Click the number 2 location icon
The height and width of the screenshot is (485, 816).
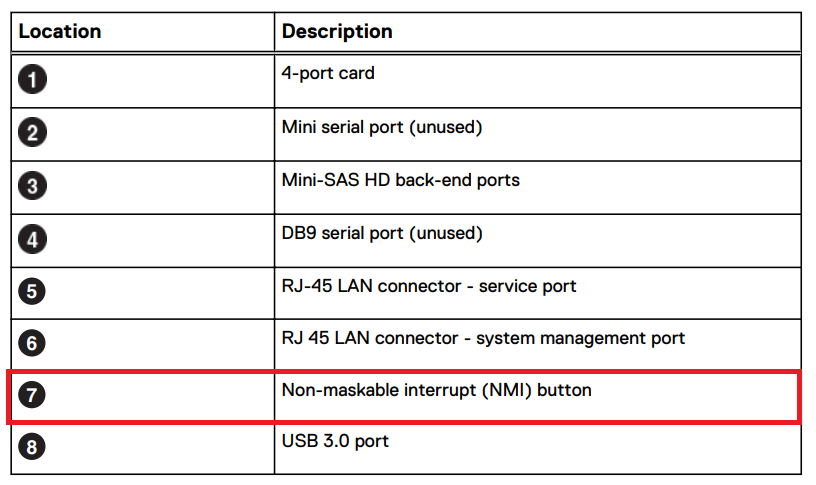[x=33, y=134]
